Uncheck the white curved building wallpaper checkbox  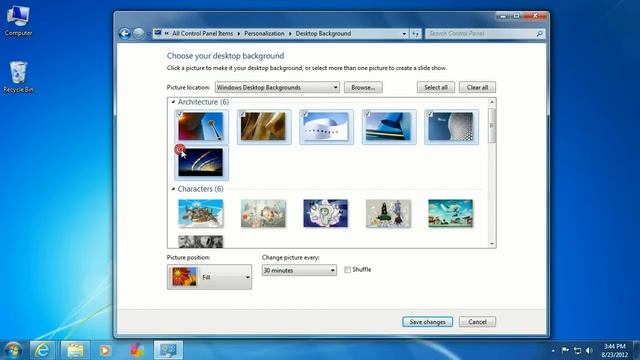305,114
